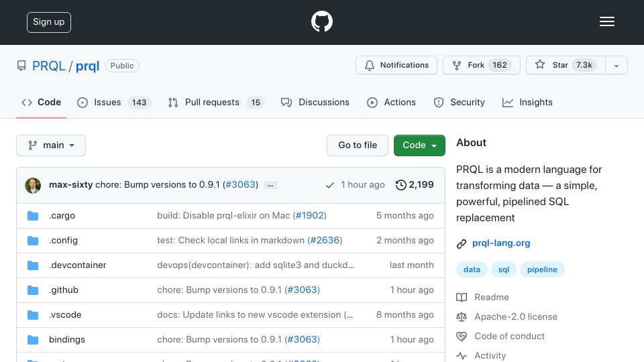Viewport: 644px width, 362px height.
Task: Click the repository book icon beside PRQL
Action: pos(21,66)
